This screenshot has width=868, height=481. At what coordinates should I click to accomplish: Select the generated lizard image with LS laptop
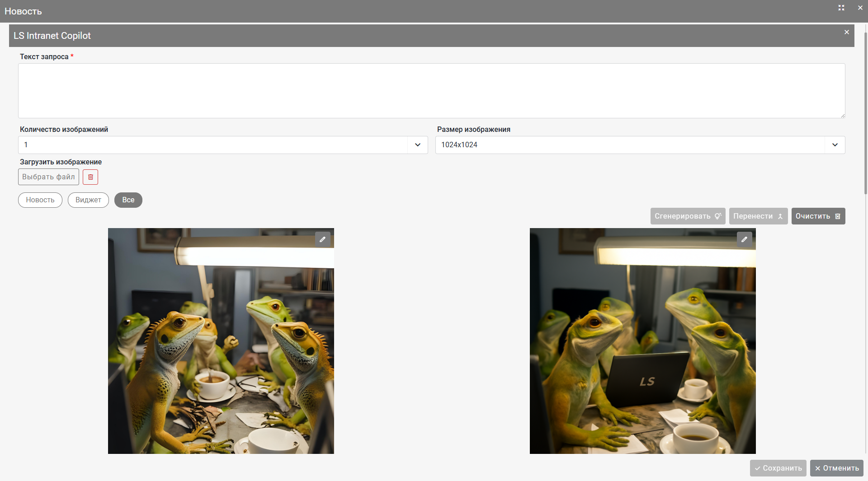pyautogui.click(x=642, y=341)
